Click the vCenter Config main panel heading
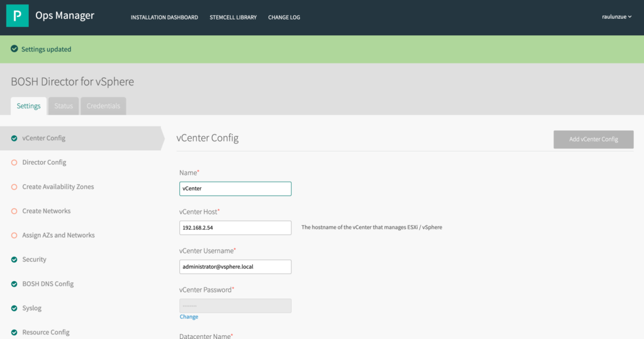This screenshot has width=644, height=339. pyautogui.click(x=208, y=138)
